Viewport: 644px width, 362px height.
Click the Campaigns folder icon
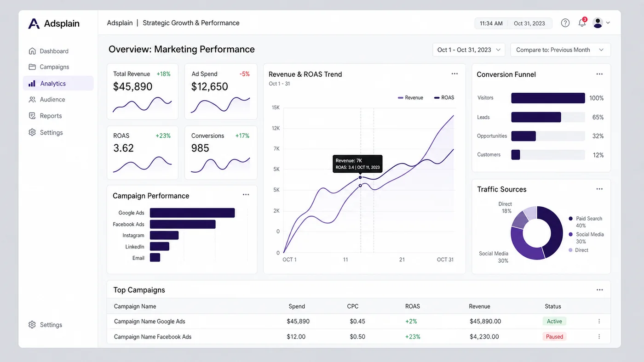pos(32,67)
